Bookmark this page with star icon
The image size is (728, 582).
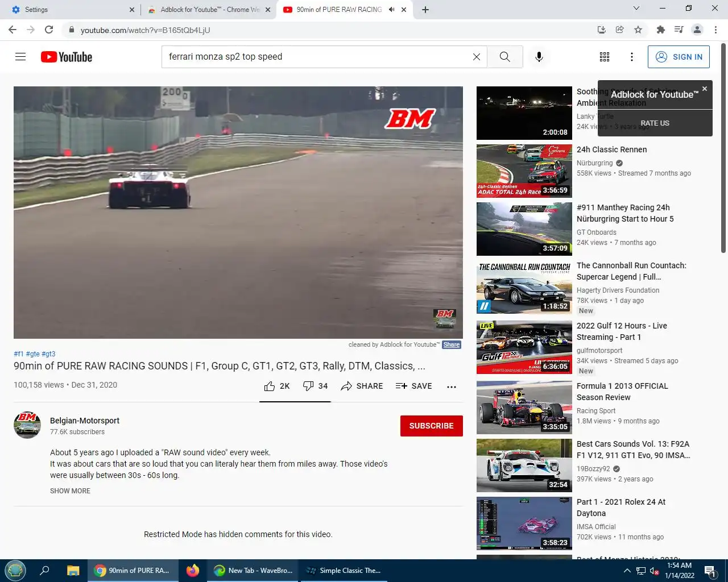pos(638,30)
